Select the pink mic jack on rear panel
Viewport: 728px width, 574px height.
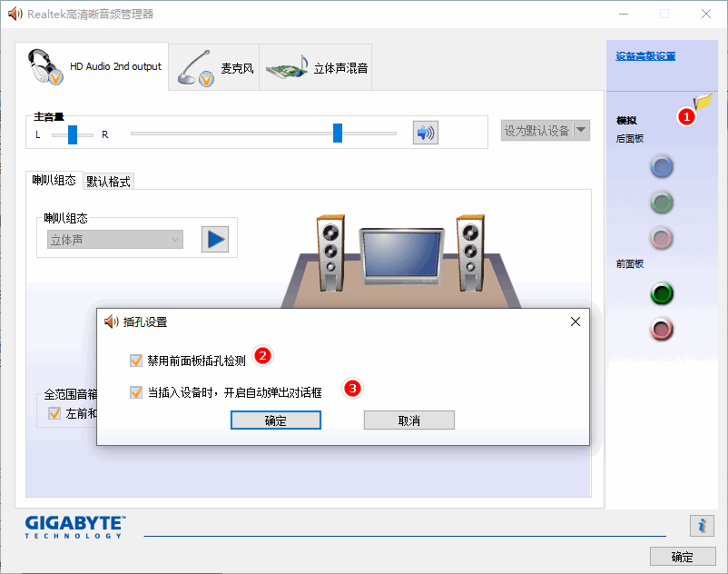(x=661, y=238)
